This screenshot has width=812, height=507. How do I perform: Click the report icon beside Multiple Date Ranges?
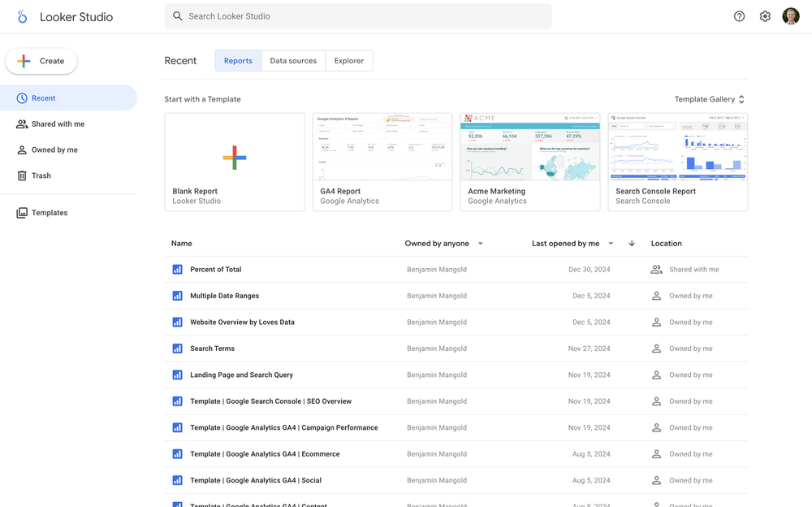click(x=177, y=296)
